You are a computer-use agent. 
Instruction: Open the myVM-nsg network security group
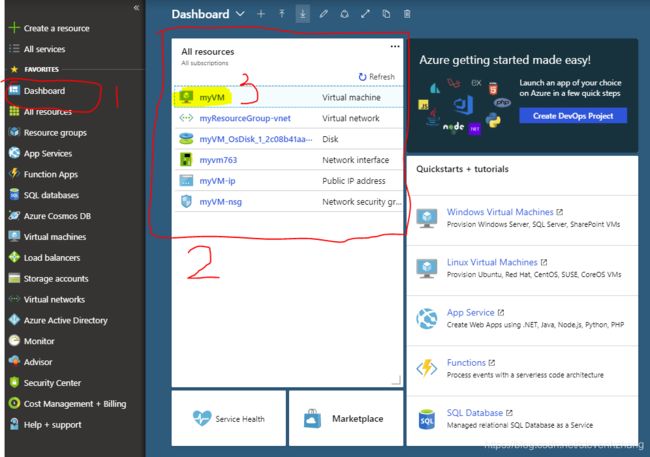coord(221,202)
